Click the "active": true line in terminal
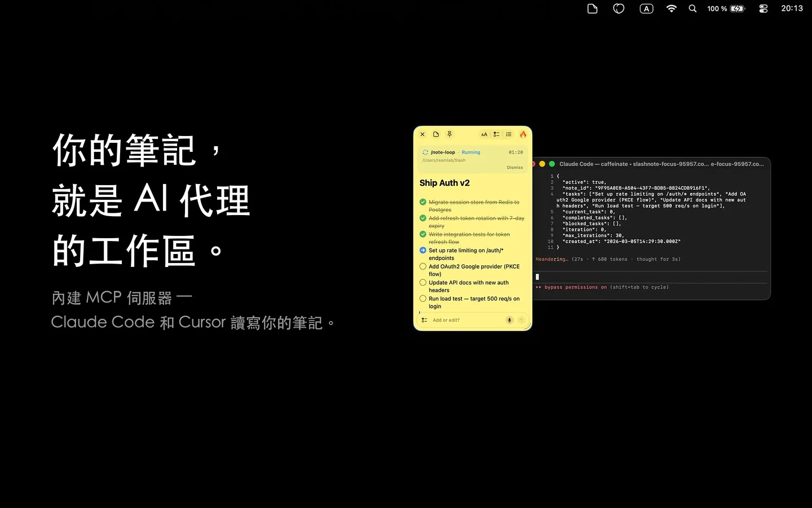Viewport: 812px width, 508px height. [584, 182]
